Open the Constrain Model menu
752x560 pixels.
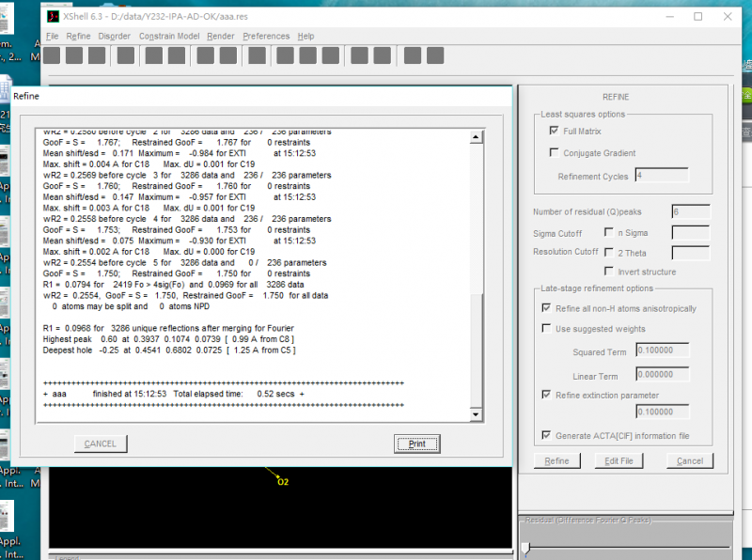pyautogui.click(x=169, y=36)
